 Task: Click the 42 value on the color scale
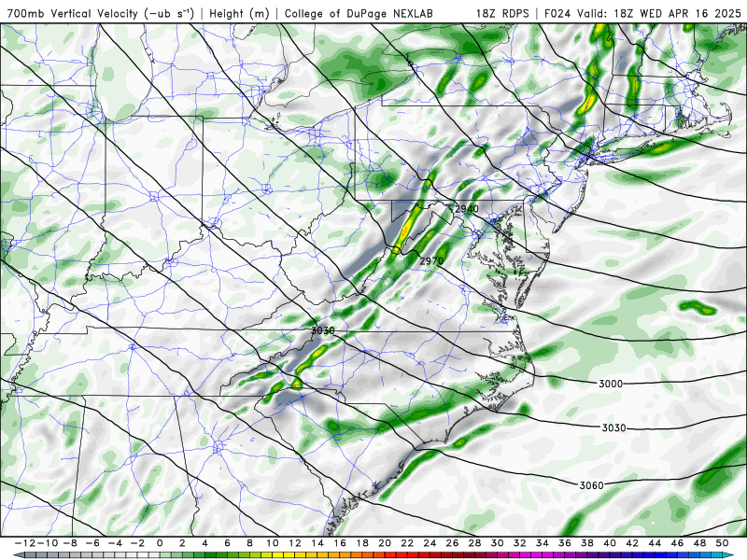pos(632,543)
